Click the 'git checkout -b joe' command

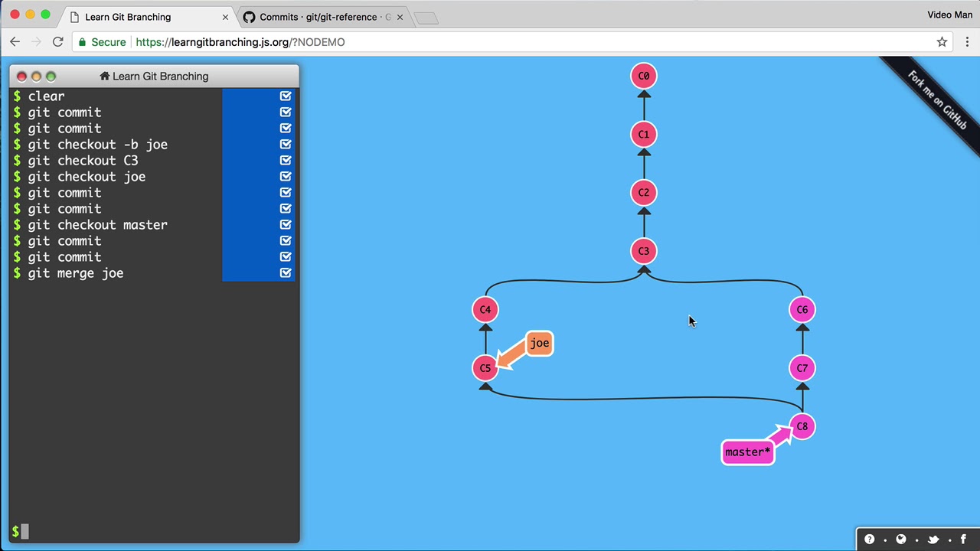(x=97, y=144)
